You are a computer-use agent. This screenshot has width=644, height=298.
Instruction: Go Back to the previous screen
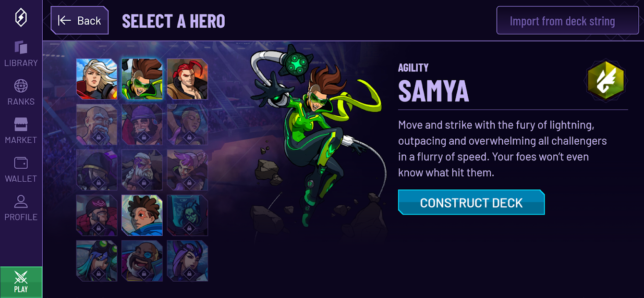(x=80, y=20)
